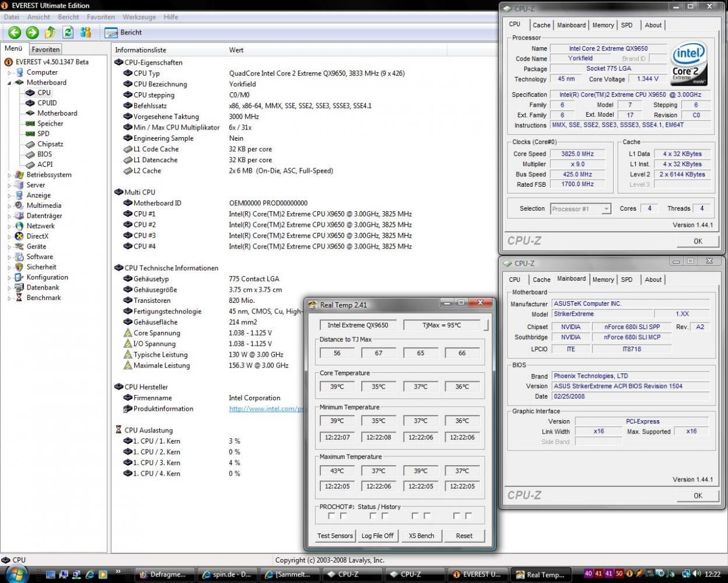Viewport: 728px width, 583px height.
Task: Open the Hilfe menu
Action: pyautogui.click(x=171, y=17)
